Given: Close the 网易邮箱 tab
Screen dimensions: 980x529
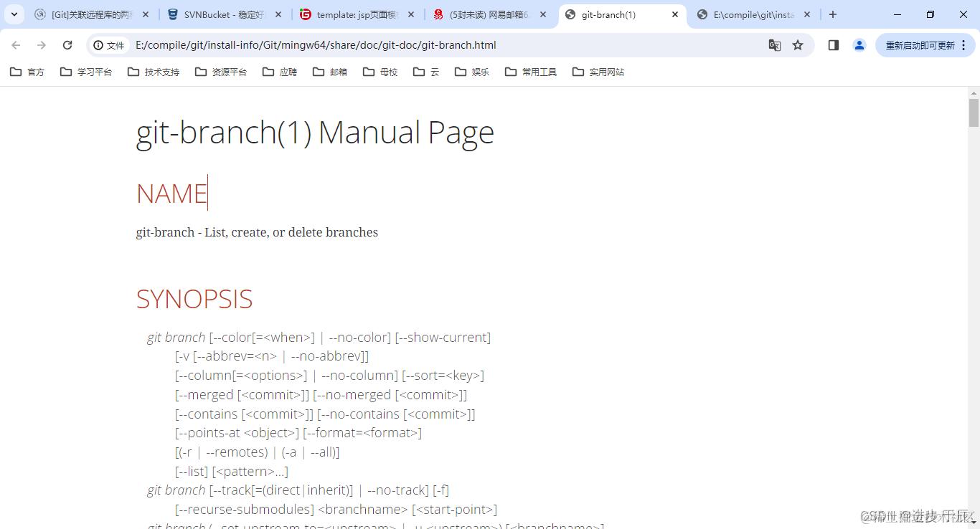Looking at the screenshot, I should pos(543,14).
